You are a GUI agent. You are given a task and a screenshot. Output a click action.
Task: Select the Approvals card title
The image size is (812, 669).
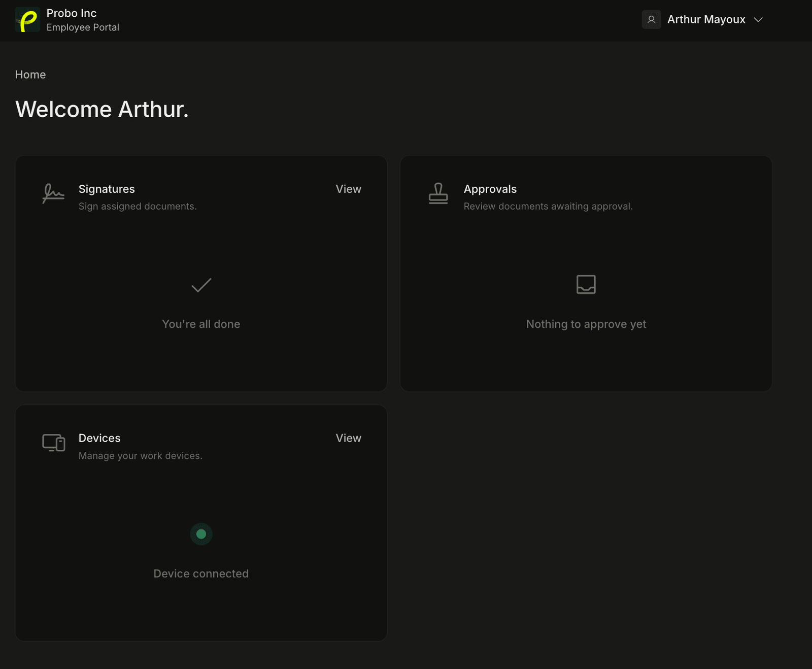[x=490, y=189]
